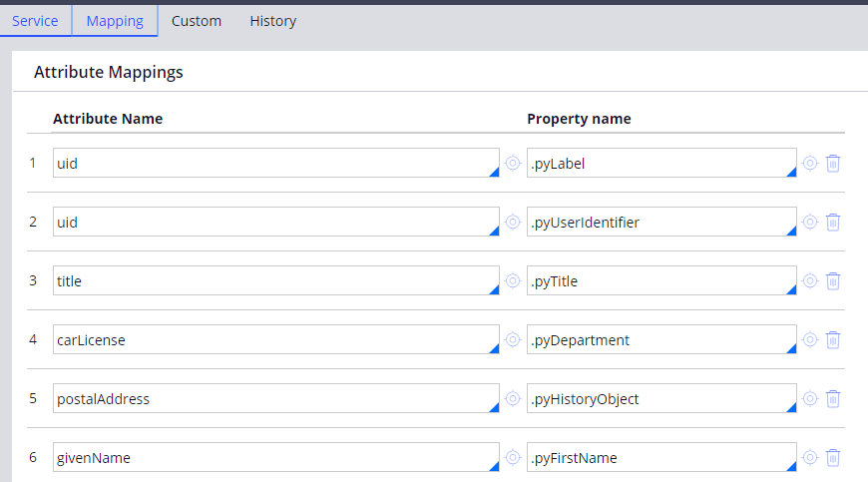Click into the .pyUserIdentifier property name field
Viewport: 868px width, 482px height.
[661, 222]
